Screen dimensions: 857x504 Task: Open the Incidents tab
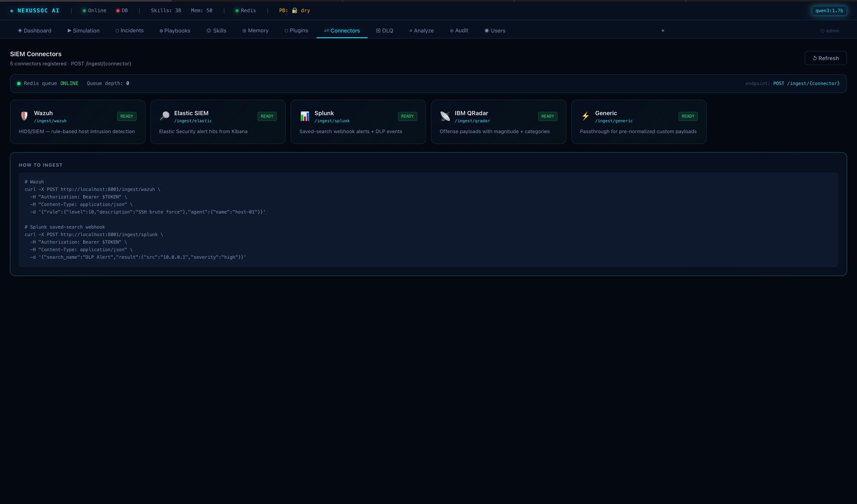[130, 31]
